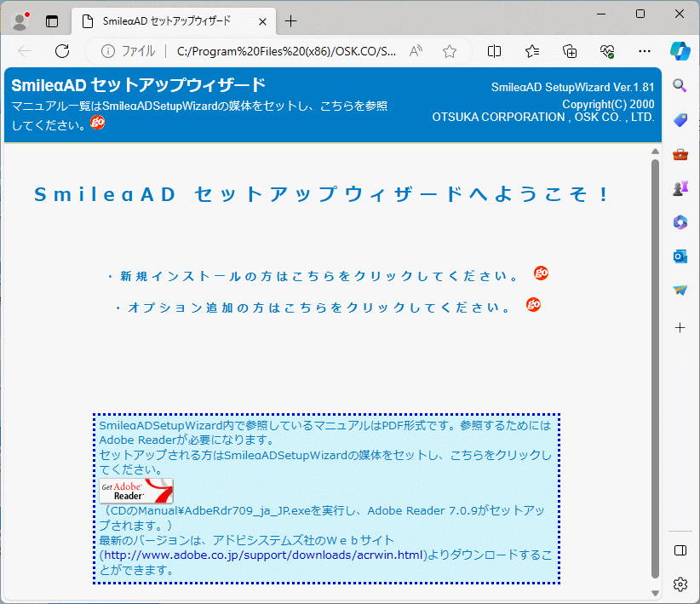Image resolution: width=700 pixels, height=604 pixels.
Task: Open the adobe.co.jp acrwin.html download link
Action: click(263, 555)
